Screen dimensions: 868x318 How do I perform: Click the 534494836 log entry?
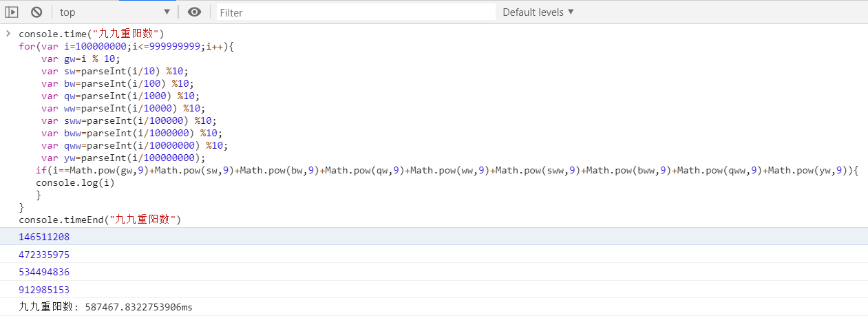[x=44, y=272]
